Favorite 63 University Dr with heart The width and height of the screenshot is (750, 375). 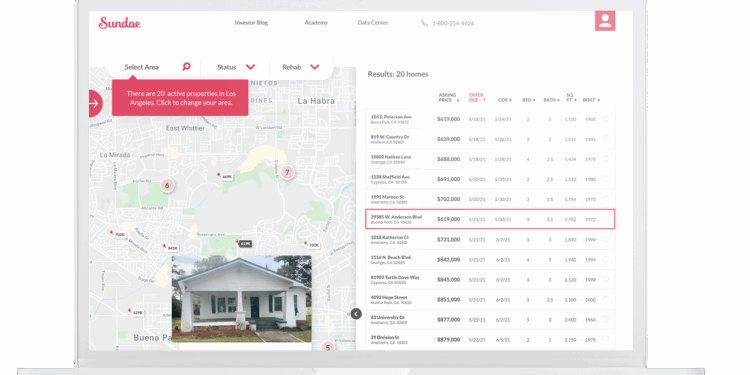click(606, 320)
